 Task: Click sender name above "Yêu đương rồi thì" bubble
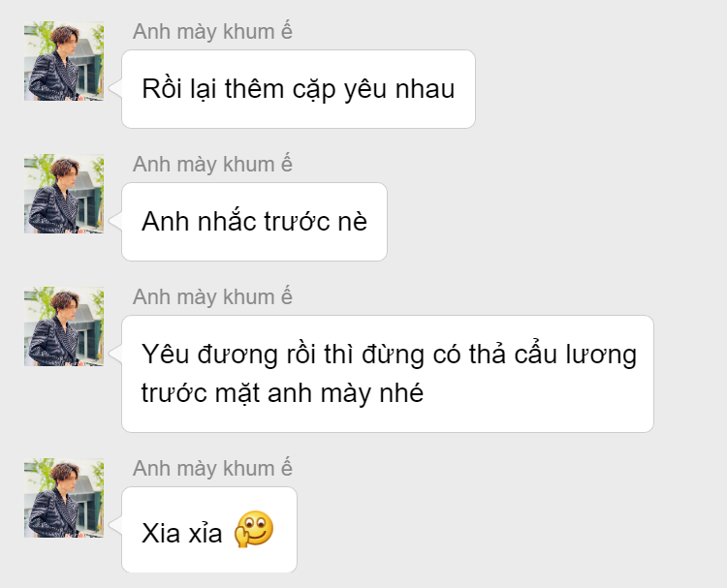pyautogui.click(x=212, y=297)
